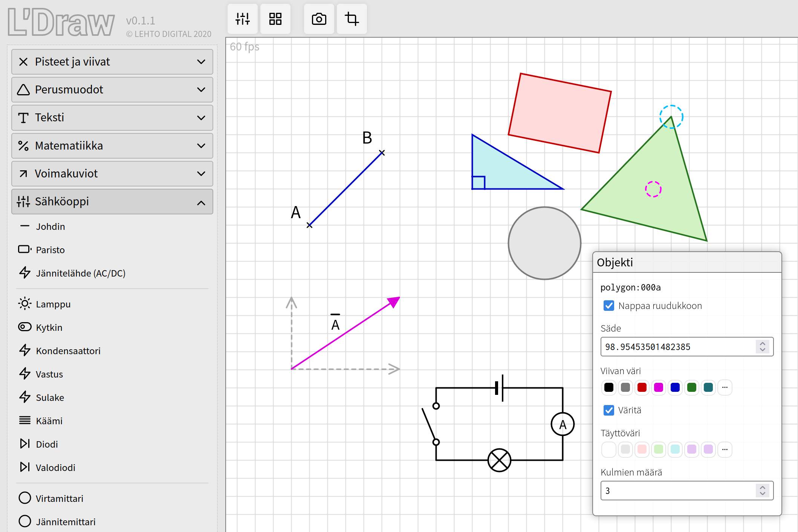The height and width of the screenshot is (532, 798).
Task: Toggle Nappaa ruudukkoon checkbox
Action: [x=608, y=306]
